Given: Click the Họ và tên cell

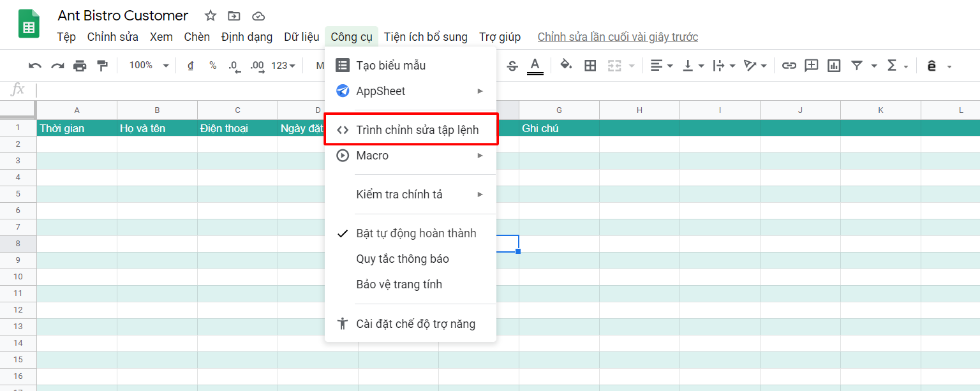Looking at the screenshot, I should 158,128.
